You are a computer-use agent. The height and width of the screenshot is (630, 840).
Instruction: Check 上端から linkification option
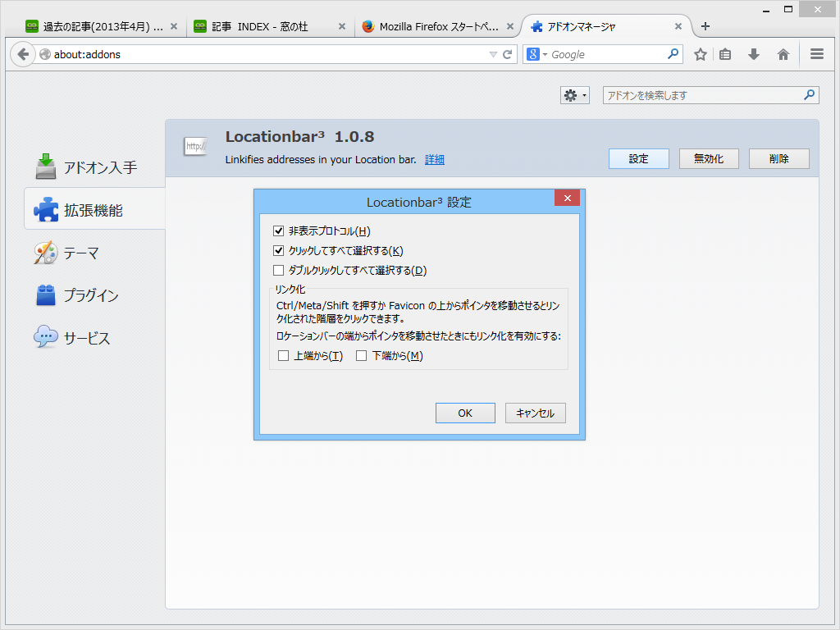283,355
